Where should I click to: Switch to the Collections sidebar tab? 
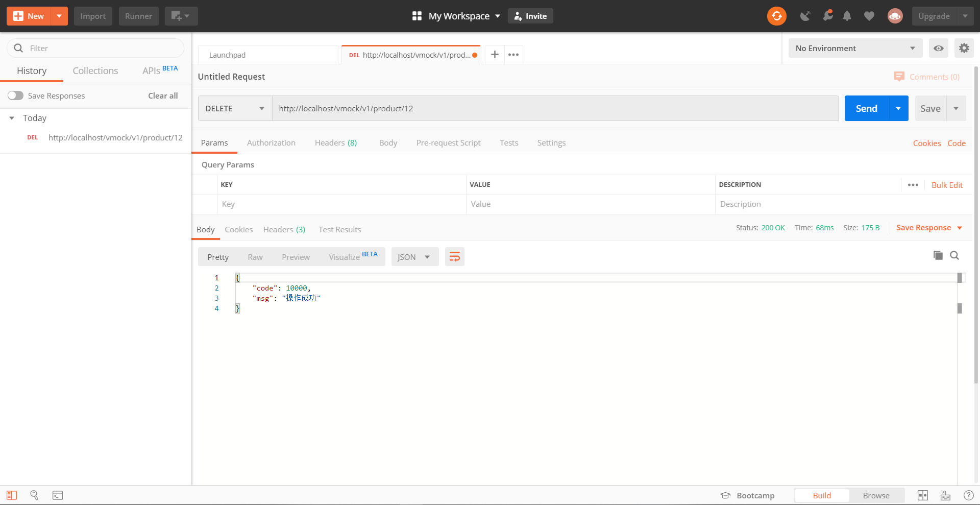[x=95, y=70]
